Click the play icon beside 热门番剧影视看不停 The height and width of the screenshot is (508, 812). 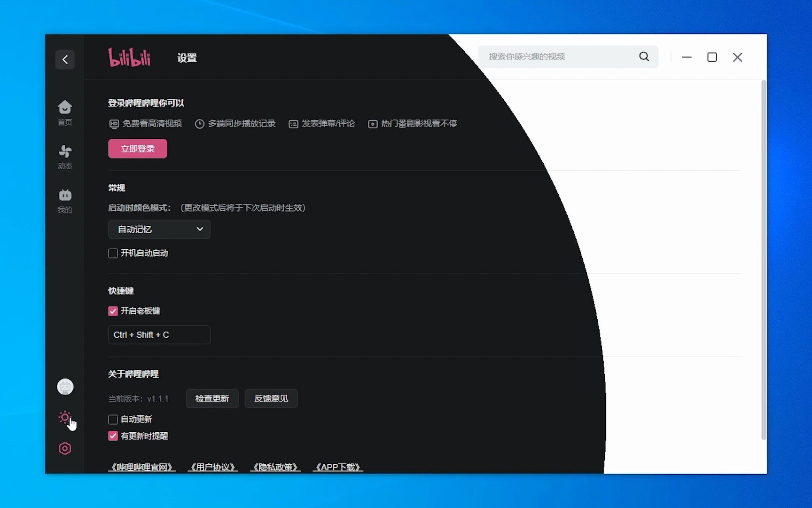click(x=373, y=124)
